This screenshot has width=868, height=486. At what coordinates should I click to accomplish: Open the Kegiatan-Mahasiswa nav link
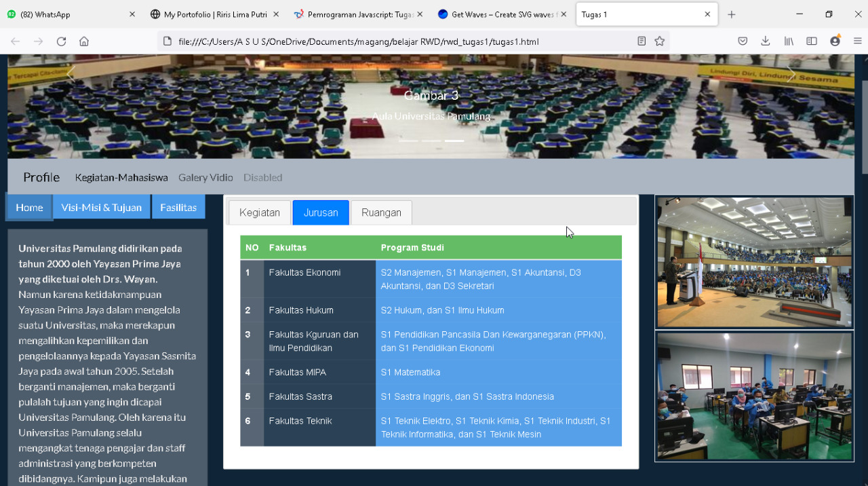[x=121, y=177]
